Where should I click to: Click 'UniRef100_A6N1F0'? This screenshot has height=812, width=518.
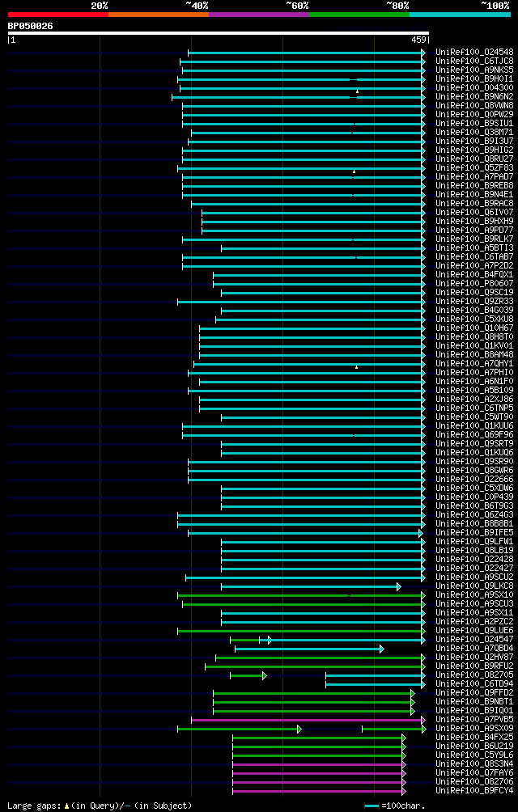[x=474, y=382]
